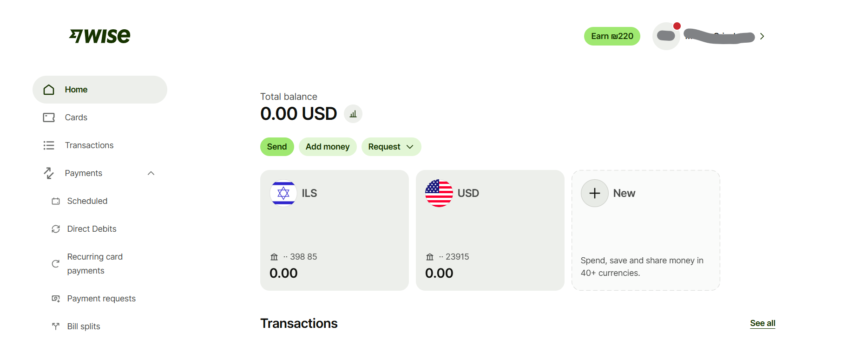
Task: Open Scheduled payments
Action: pos(87,201)
